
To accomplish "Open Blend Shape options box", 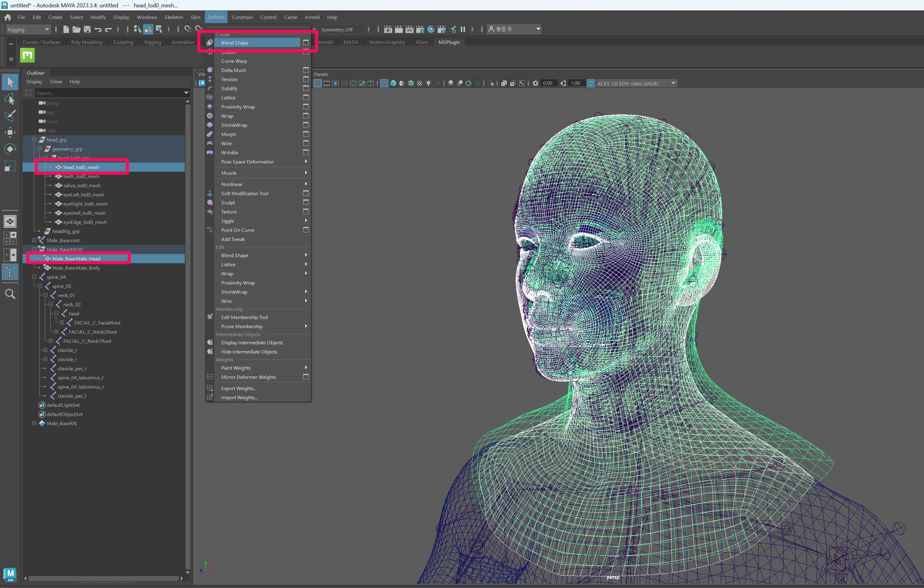I will [x=306, y=43].
